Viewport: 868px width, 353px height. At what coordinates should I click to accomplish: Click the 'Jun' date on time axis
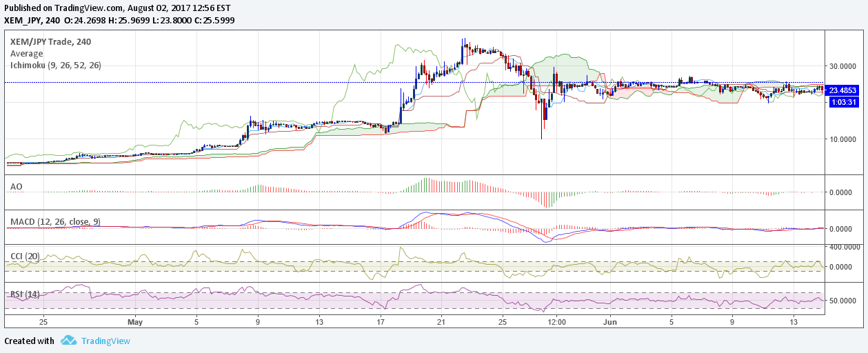(x=610, y=322)
